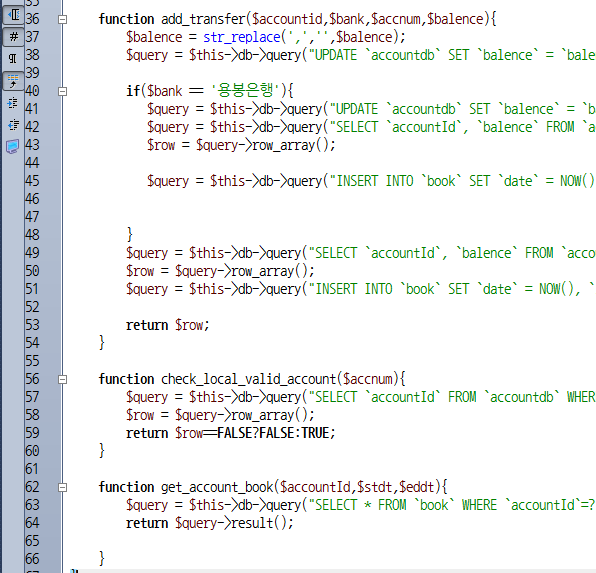Viewport: 596px width, 573px height.
Task: Click line number 59 in the gutter
Action: 32,433
